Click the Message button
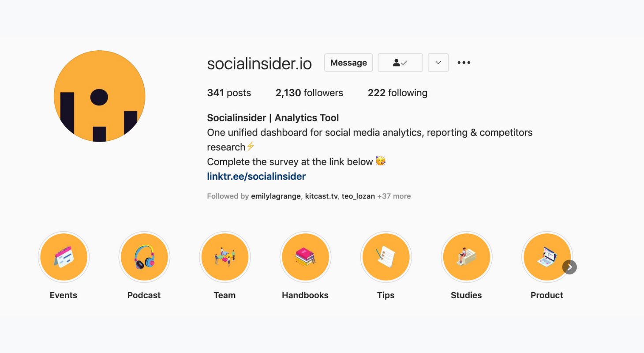 (x=348, y=63)
